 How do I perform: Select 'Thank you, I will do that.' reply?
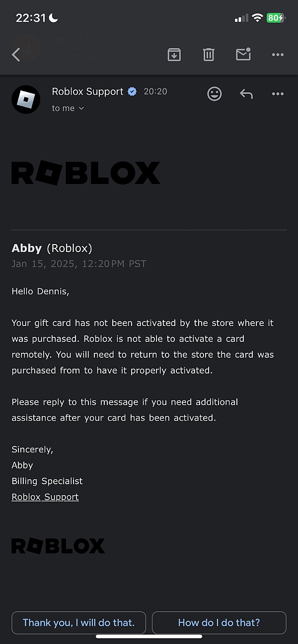tap(78, 623)
